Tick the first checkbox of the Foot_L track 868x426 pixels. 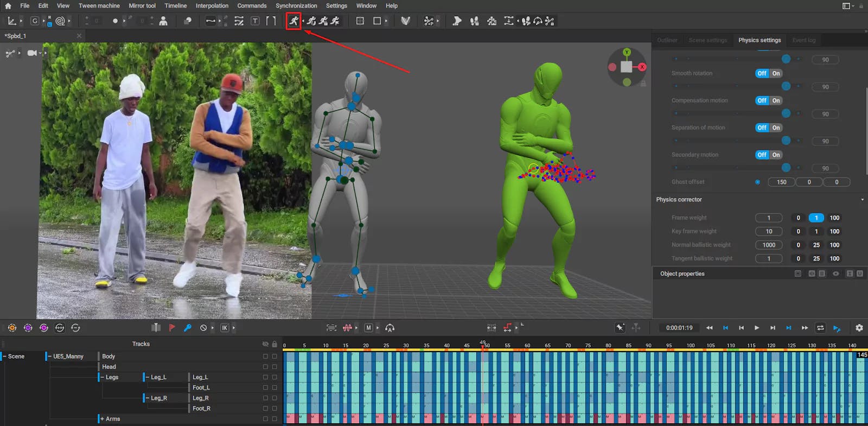coord(265,387)
